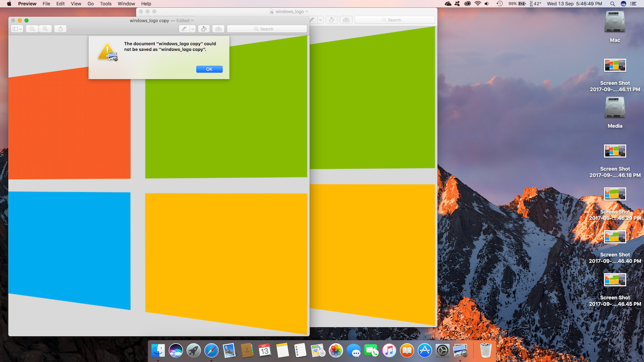The height and width of the screenshot is (362, 644).
Task: Open Messages from the Dock
Action: coord(354,350)
